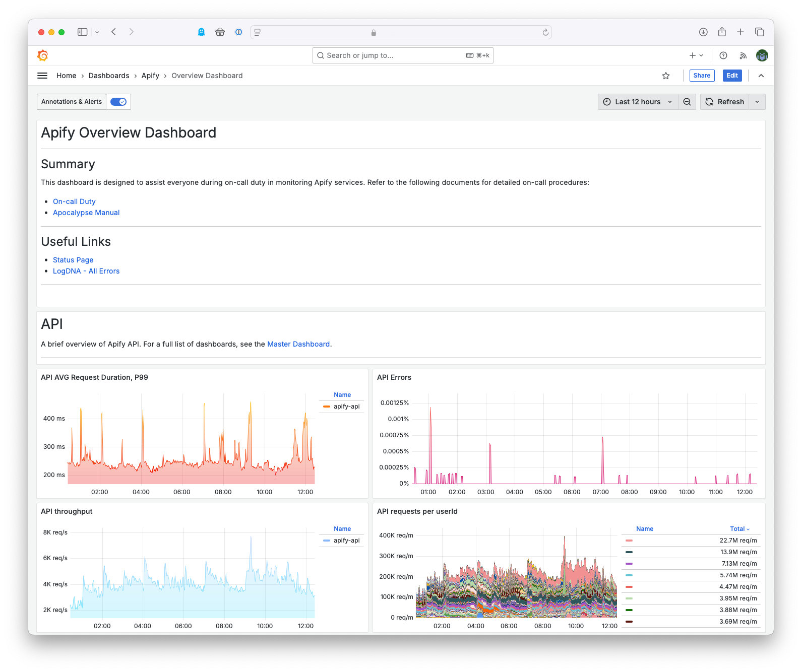This screenshot has height=672, width=802.
Task: Click the Grafana logo icon
Action: coord(43,55)
